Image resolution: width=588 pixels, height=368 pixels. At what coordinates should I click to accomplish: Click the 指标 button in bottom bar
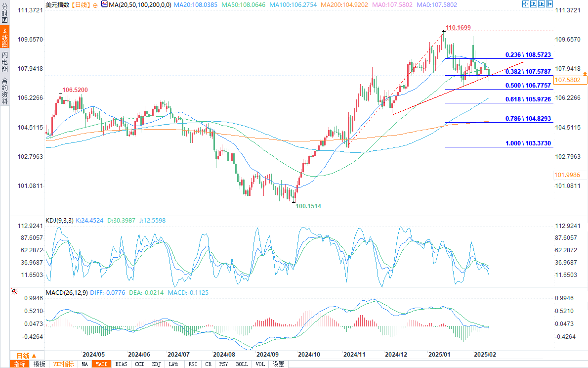coord(20,364)
